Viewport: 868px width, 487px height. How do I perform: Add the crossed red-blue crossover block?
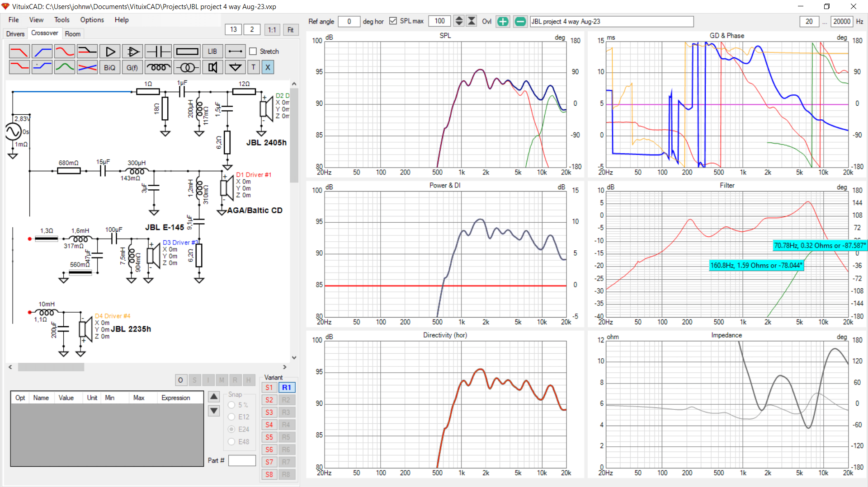pyautogui.click(x=87, y=67)
